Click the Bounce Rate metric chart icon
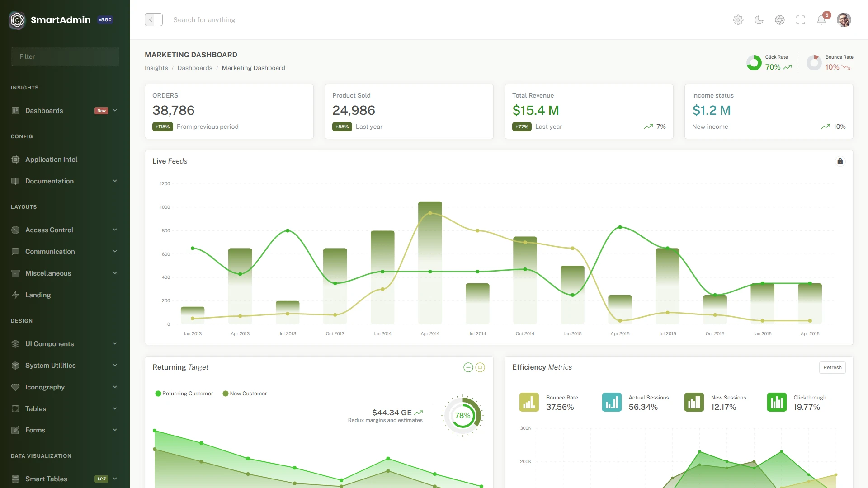The width and height of the screenshot is (868, 488). coord(529,402)
